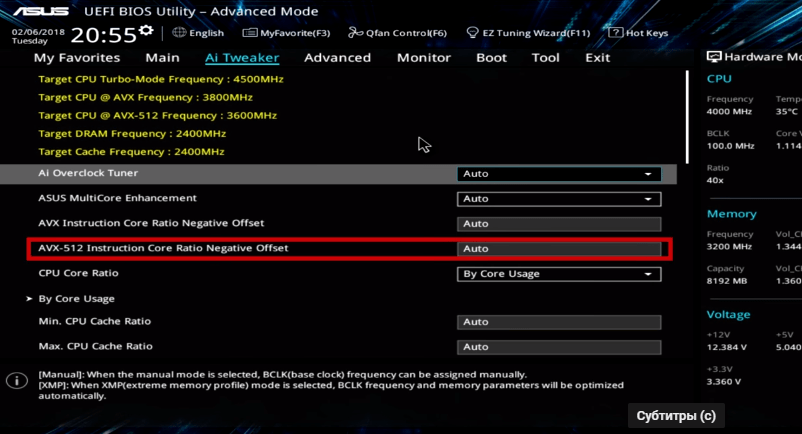Click the Min. CPU Cache Ratio field

pos(558,322)
